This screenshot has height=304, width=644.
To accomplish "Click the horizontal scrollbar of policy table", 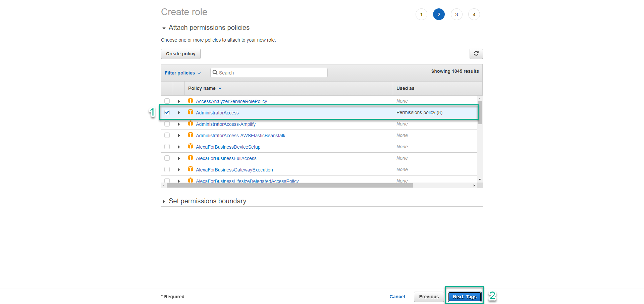I will tap(289, 185).
